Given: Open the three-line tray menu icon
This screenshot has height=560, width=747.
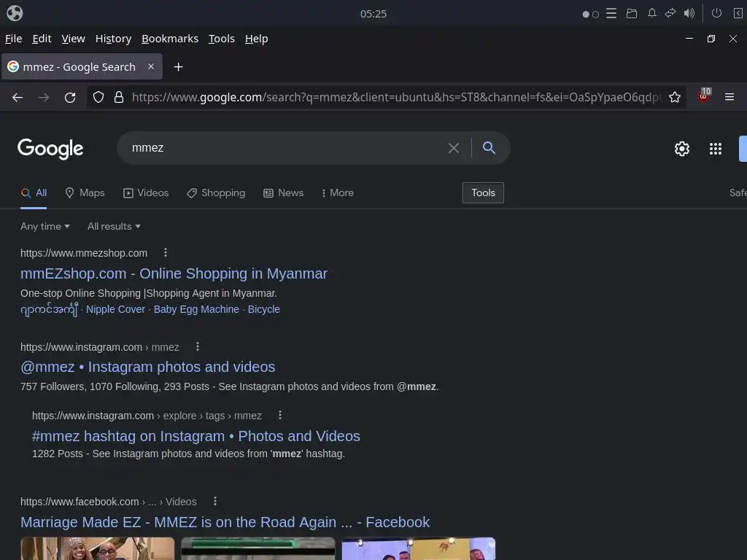Looking at the screenshot, I should [x=611, y=13].
